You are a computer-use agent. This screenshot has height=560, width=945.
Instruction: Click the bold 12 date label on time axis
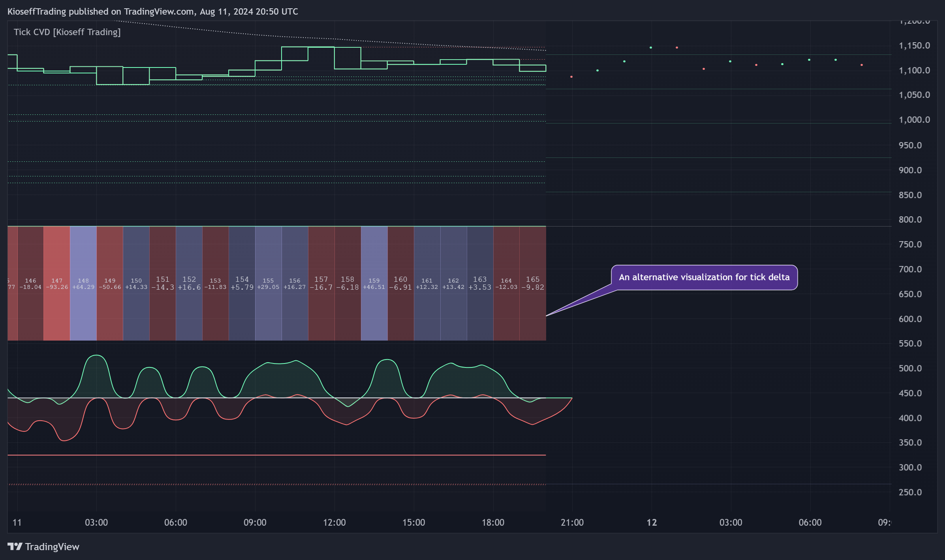click(x=652, y=523)
